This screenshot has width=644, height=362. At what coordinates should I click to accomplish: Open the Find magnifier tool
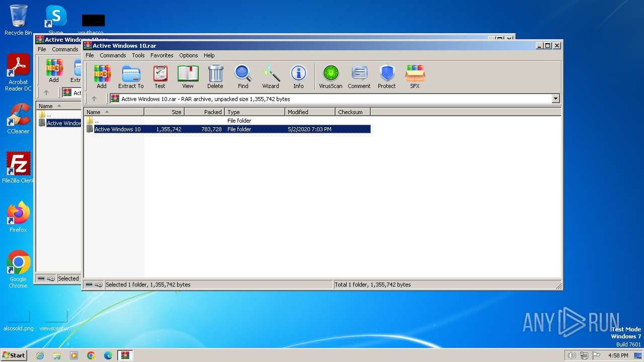tap(243, 77)
